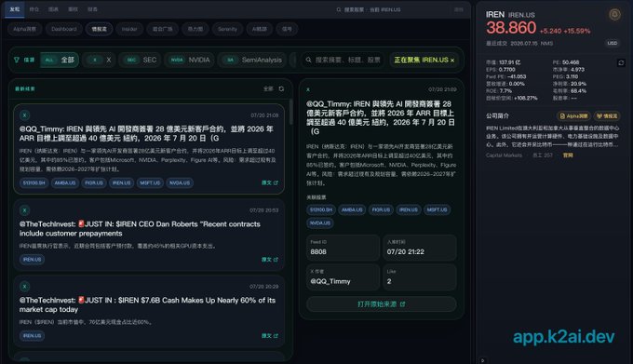Click the X source icon in the detail panel
The height and width of the screenshot is (364, 633).
pyautogui.click(x=308, y=89)
